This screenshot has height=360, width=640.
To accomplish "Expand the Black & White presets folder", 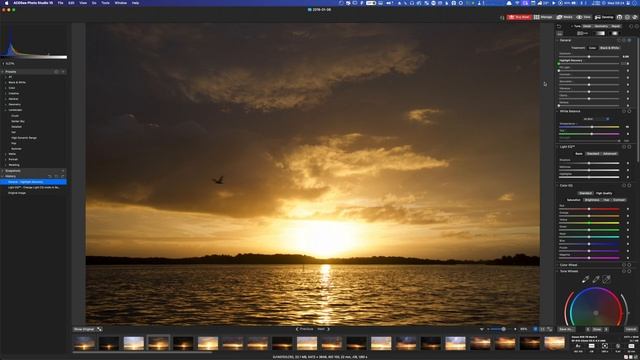I will pyautogui.click(x=6, y=82).
